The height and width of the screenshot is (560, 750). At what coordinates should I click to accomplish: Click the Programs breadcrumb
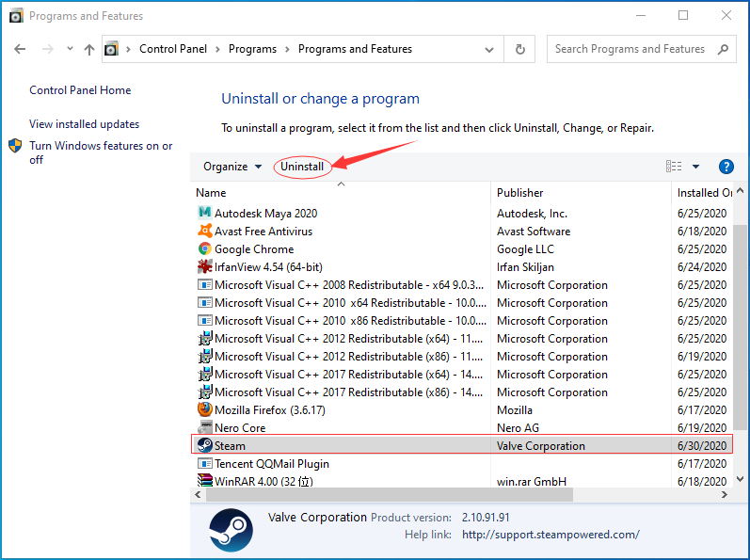(252, 49)
